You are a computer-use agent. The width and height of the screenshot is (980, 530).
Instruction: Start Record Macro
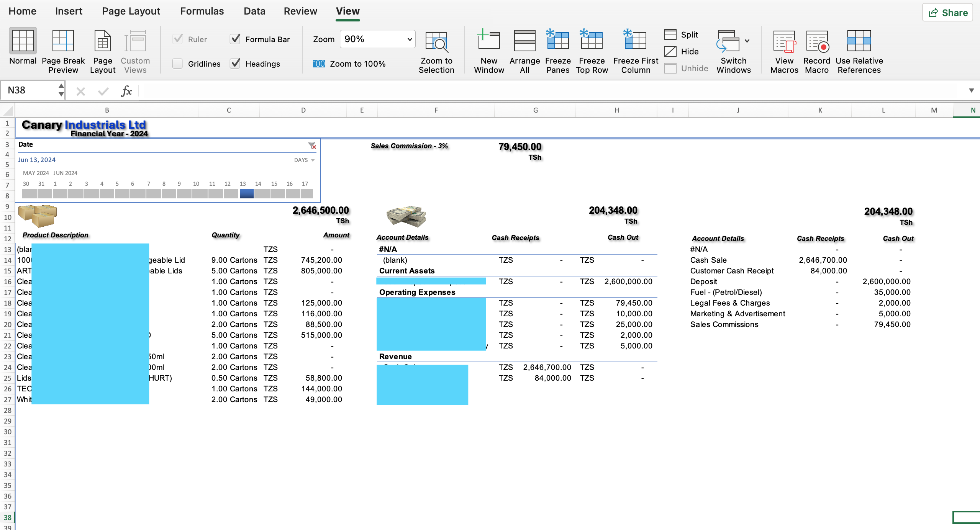coord(816,50)
